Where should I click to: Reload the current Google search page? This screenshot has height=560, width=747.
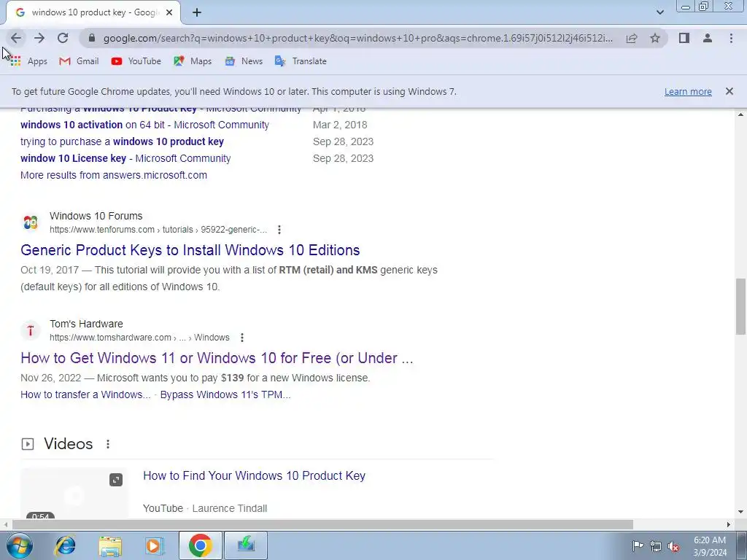[x=63, y=38]
